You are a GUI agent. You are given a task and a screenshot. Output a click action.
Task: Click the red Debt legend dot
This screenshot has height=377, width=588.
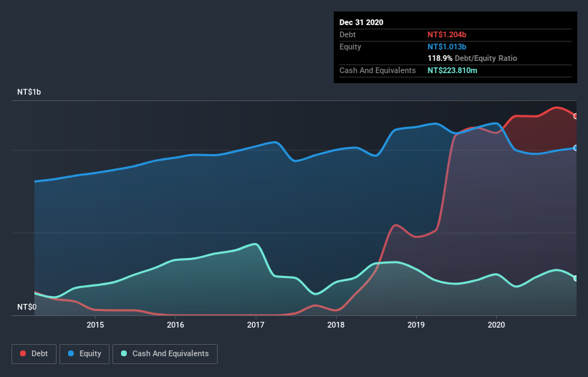[x=23, y=353]
